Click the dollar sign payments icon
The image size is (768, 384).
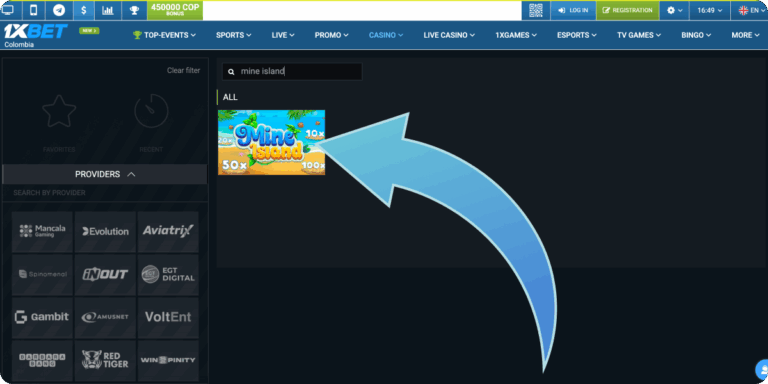click(84, 10)
